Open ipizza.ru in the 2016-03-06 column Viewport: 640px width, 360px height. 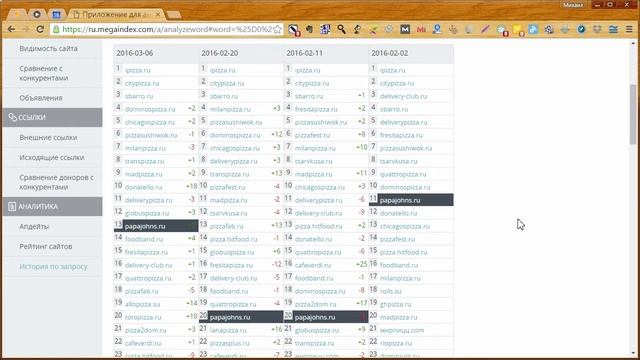point(138,70)
